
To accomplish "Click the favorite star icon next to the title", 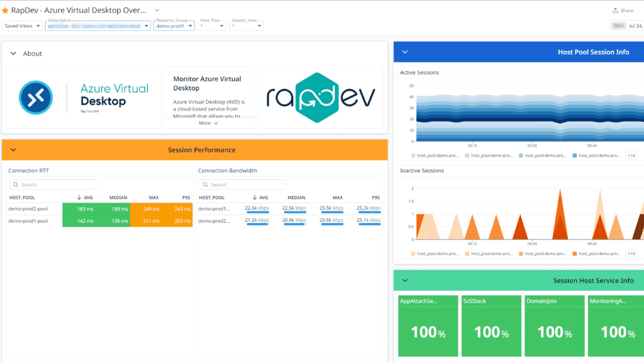I will [x=5, y=10].
